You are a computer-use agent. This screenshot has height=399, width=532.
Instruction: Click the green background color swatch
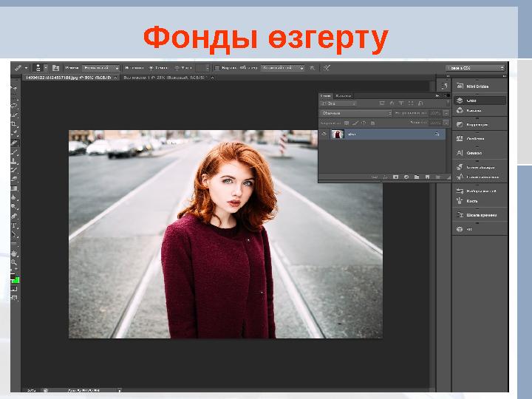16,280
